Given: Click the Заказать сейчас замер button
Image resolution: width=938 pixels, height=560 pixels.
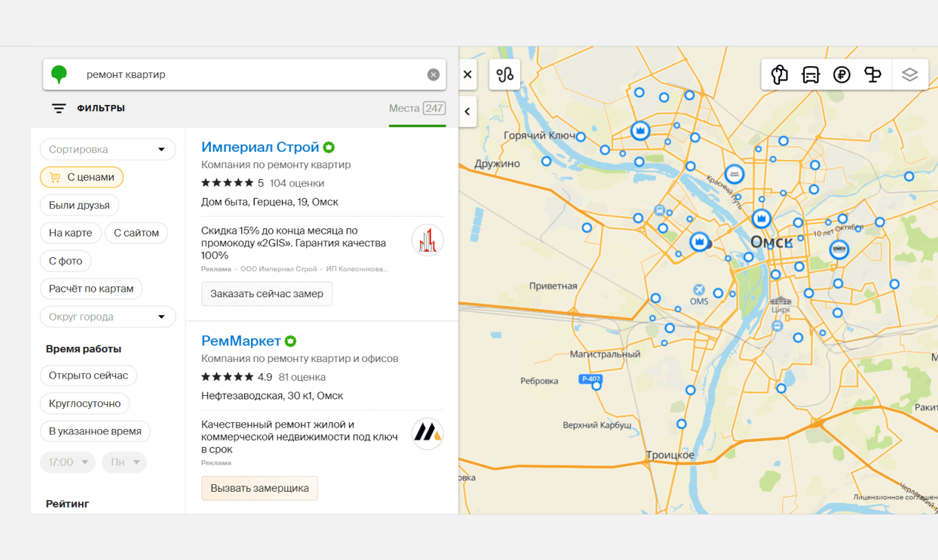Looking at the screenshot, I should click(267, 294).
